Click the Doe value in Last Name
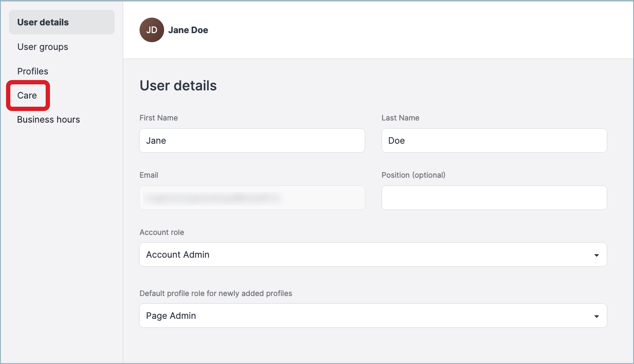The height and width of the screenshot is (364, 634). click(x=396, y=140)
